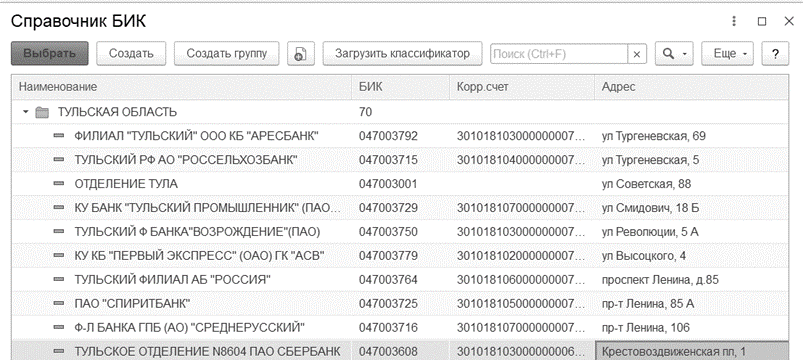803x360 pixels.
Task: Click address ул Смидович, 18 Б
Action: 650,207
